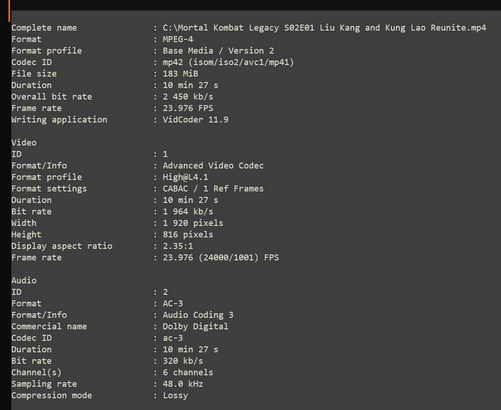Click the Advanced Video Codec text
This screenshot has height=410, width=501.
click(x=213, y=166)
